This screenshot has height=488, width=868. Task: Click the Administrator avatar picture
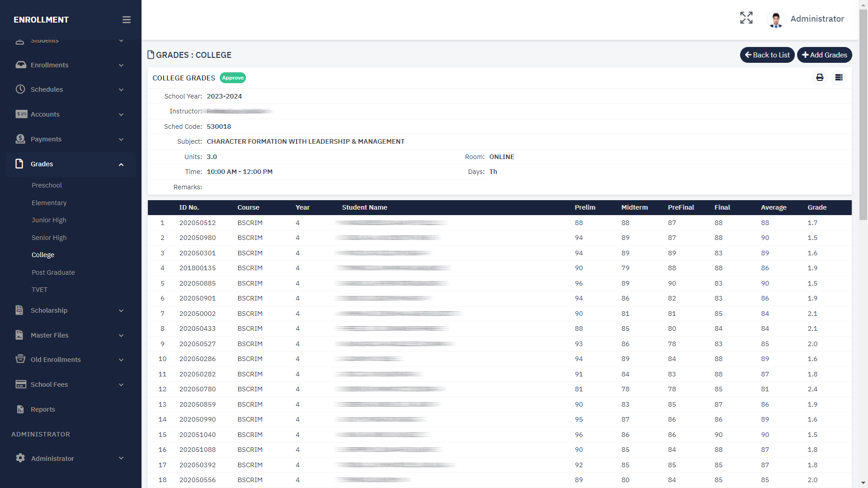click(x=776, y=19)
